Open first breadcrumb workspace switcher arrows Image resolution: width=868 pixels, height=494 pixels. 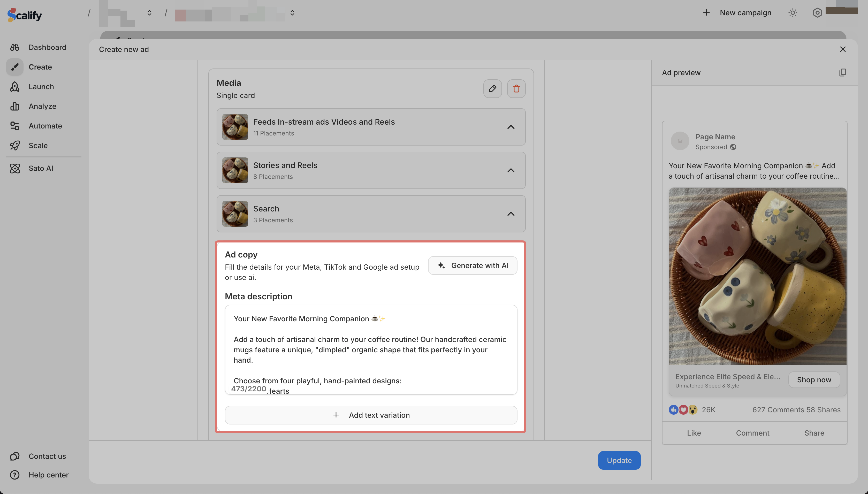coord(149,13)
